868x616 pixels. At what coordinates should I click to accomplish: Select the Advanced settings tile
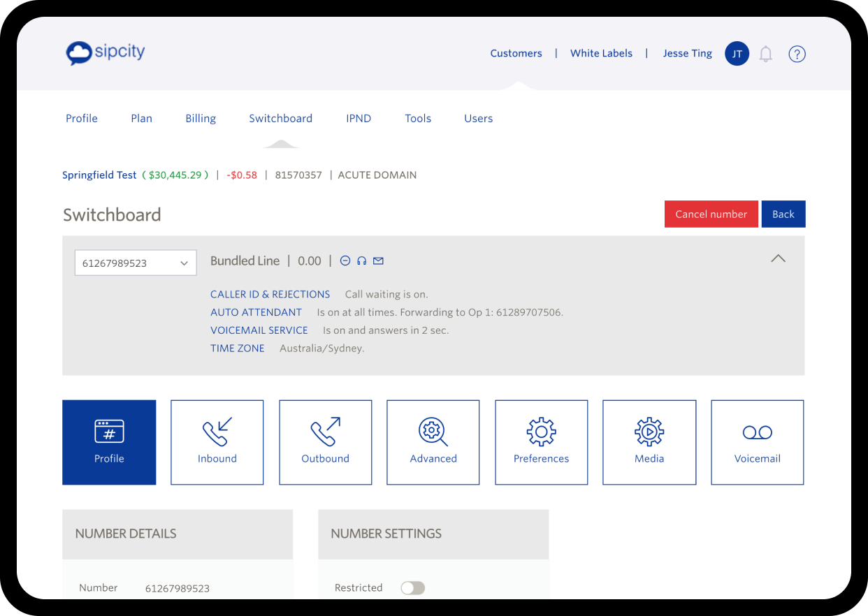click(433, 442)
